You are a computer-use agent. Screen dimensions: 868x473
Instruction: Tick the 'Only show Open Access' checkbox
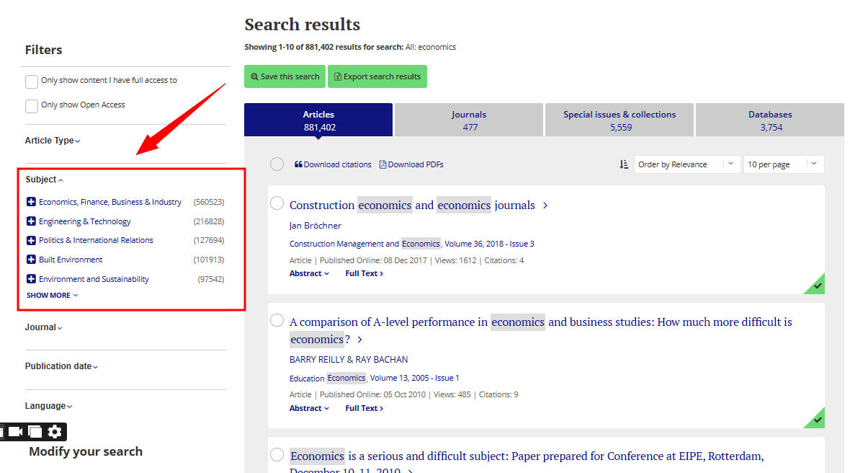coord(32,106)
